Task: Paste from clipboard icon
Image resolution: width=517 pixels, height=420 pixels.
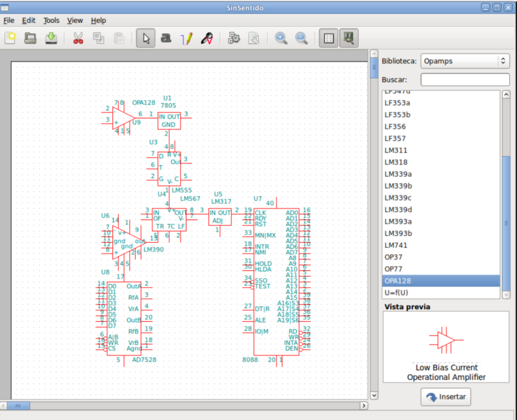Action: 119,38
